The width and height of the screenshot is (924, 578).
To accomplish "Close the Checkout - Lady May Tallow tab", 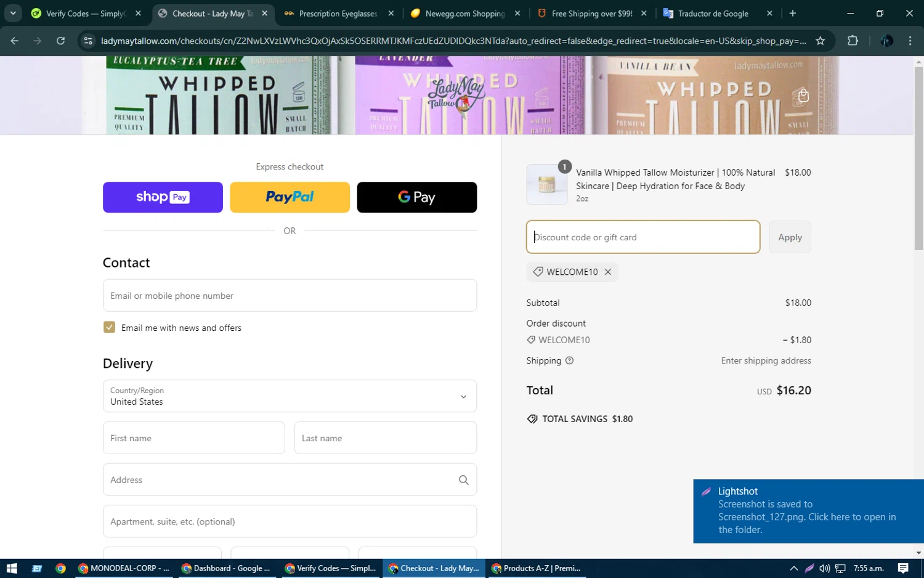I will tap(265, 13).
